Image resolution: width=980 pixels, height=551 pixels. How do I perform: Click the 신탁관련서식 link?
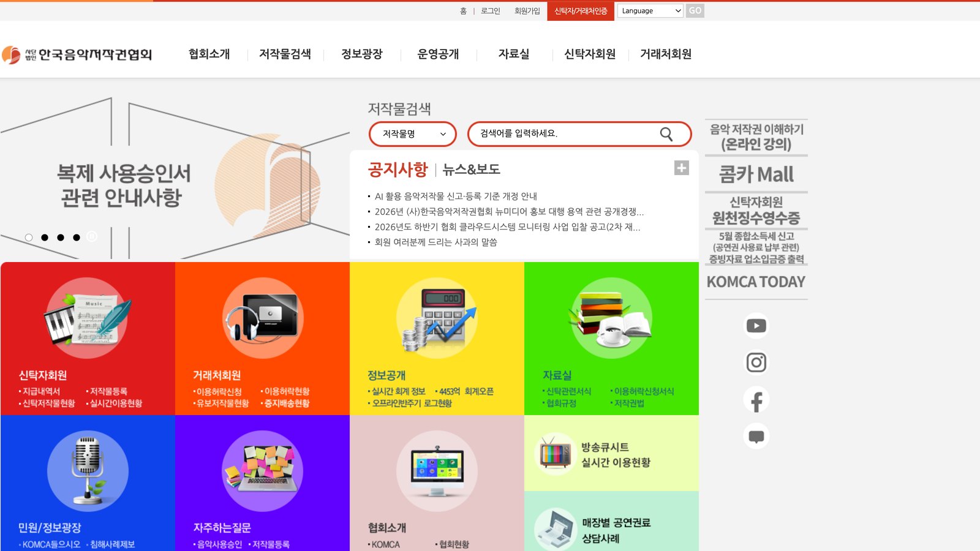(568, 391)
